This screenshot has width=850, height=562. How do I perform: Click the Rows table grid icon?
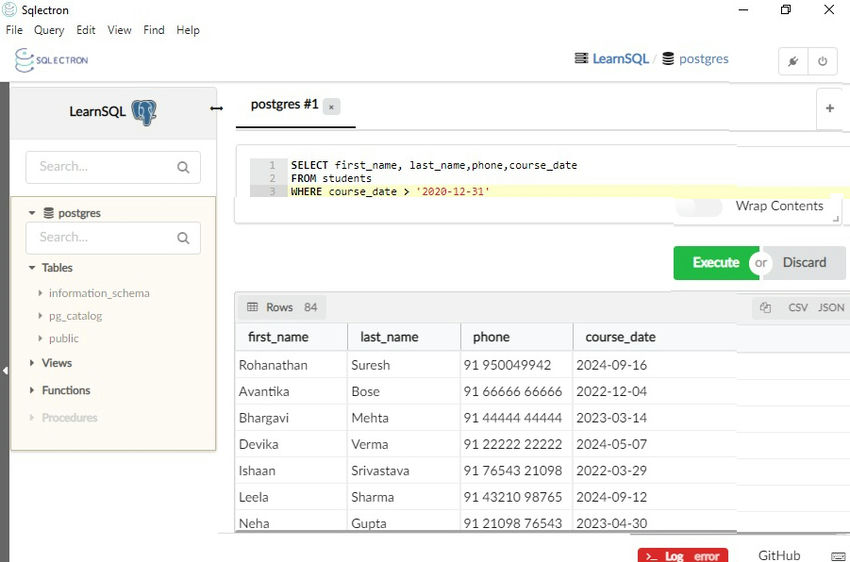(252, 307)
